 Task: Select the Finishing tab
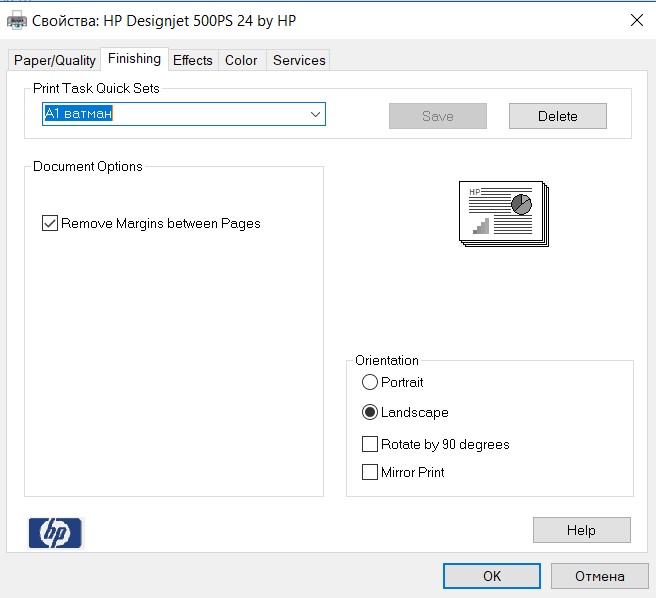(134, 59)
